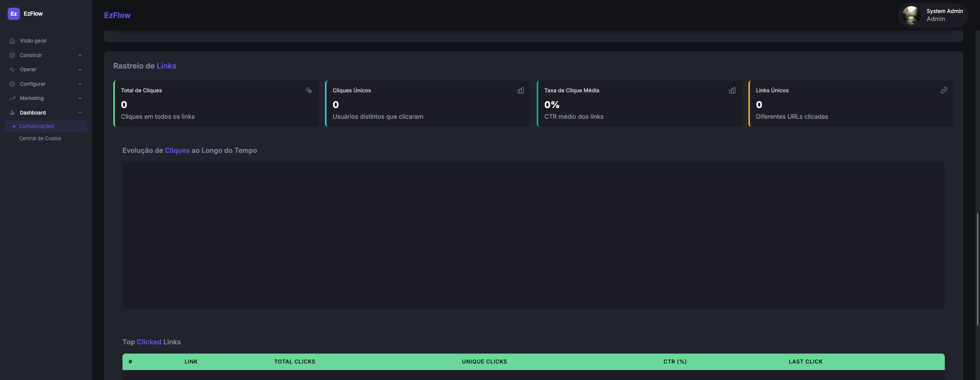Open the Marketing sidebar menu
The width and height of the screenshot is (980, 380).
pos(46,98)
